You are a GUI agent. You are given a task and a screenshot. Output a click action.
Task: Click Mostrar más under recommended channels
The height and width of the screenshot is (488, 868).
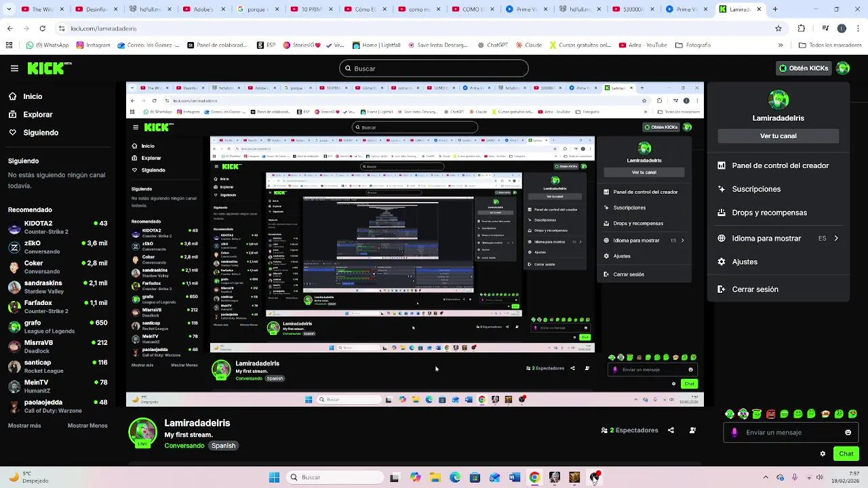(24, 426)
